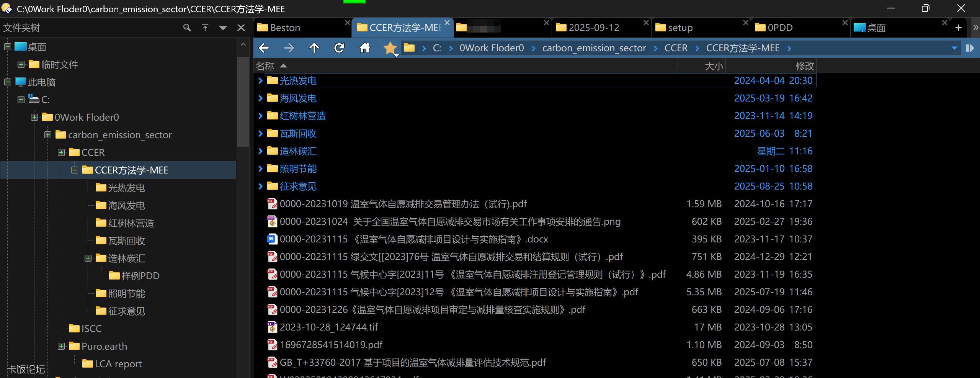Click the Forward navigation arrow
Screen dimensions: 980x378
pyautogui.click(x=289, y=48)
